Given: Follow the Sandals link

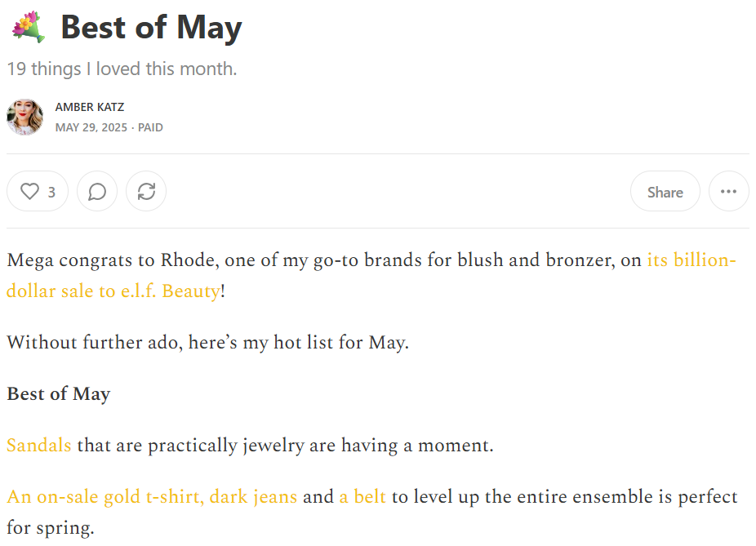Looking at the screenshot, I should pyautogui.click(x=39, y=446).
